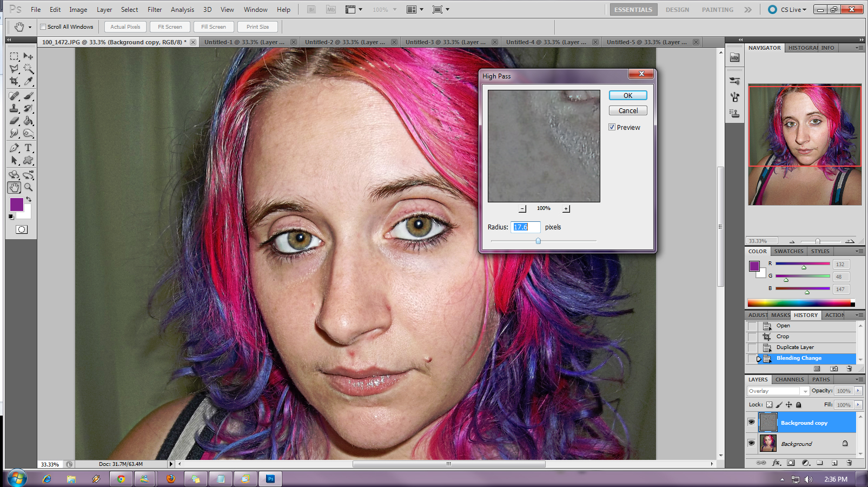868x487 pixels.
Task: Select the Magic Wand tool
Action: 29,69
